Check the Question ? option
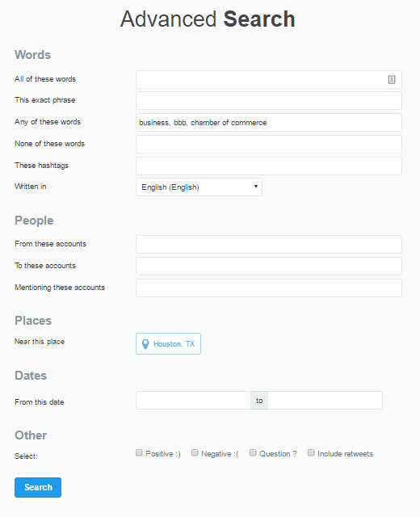Screen dimensions: 420x517 253,452
